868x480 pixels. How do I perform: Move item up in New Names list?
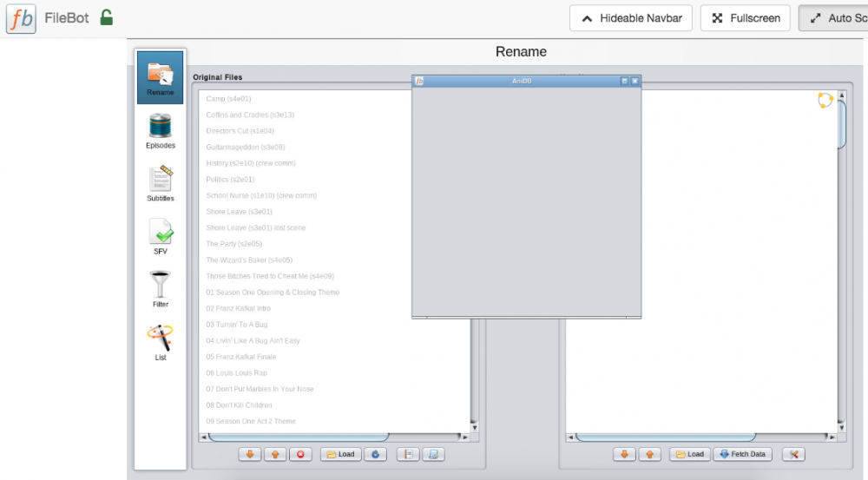(x=650, y=455)
